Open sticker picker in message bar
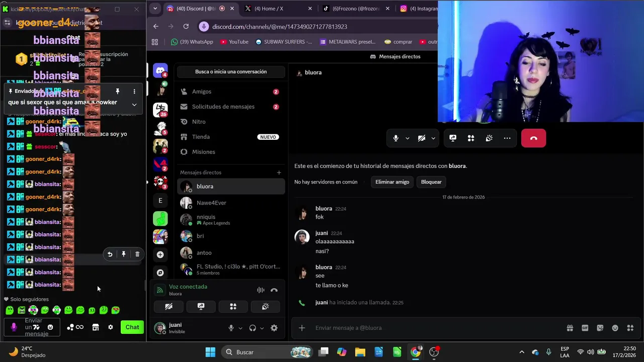Viewport: 644px width, 362px height. tap(600, 328)
